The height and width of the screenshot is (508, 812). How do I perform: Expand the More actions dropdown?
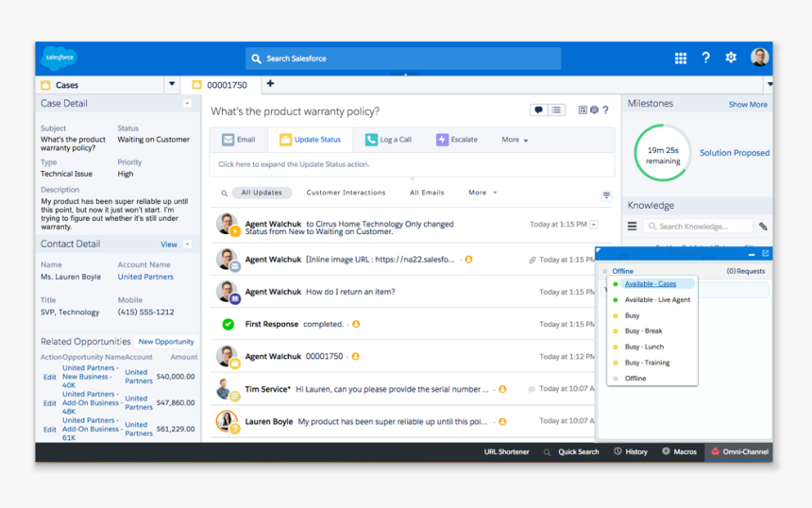pyautogui.click(x=515, y=140)
